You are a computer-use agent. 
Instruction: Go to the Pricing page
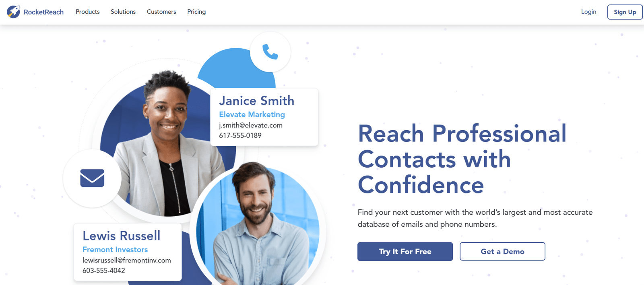(196, 12)
